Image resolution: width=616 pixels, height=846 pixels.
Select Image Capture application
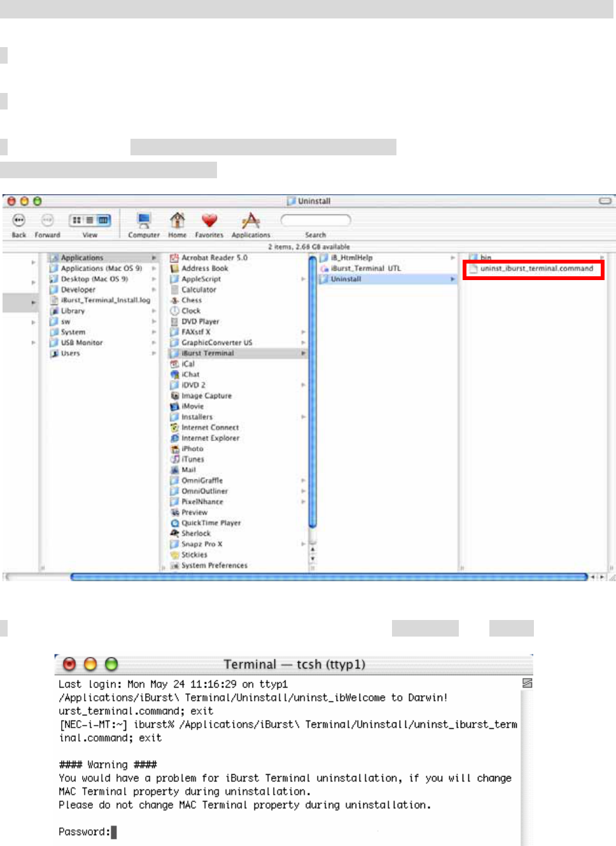[238, 396]
